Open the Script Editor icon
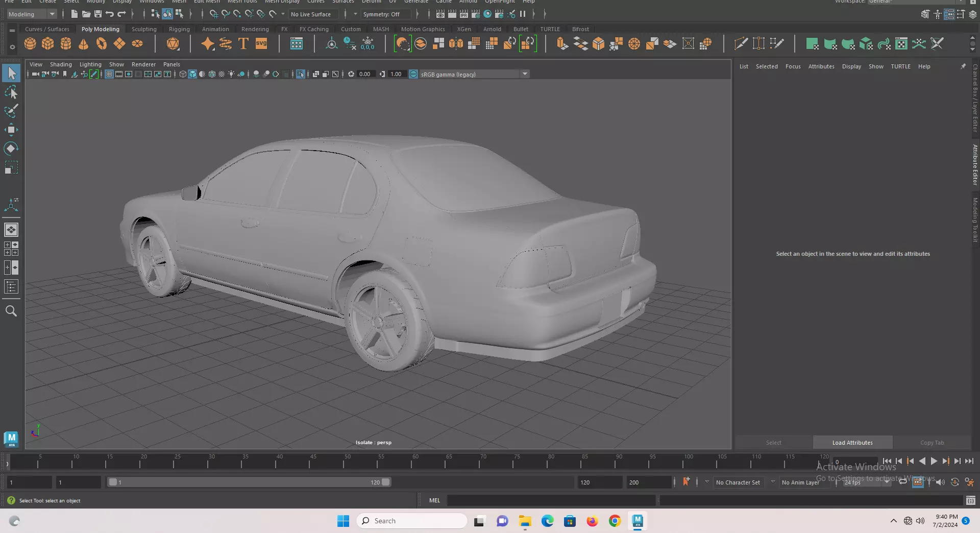This screenshot has width=980, height=533. click(971, 500)
